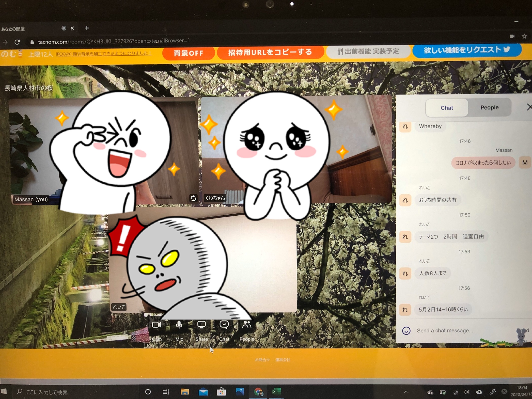This screenshot has height=399, width=532.
Task: Open a new browser tab
Action: tap(87, 28)
